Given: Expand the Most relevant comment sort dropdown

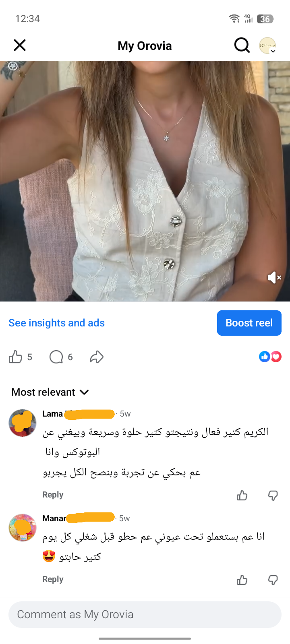Looking at the screenshot, I should (50, 392).
